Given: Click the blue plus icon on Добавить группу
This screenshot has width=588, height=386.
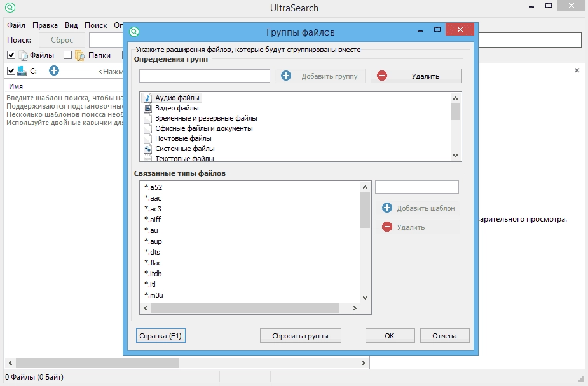Looking at the screenshot, I should pos(286,76).
